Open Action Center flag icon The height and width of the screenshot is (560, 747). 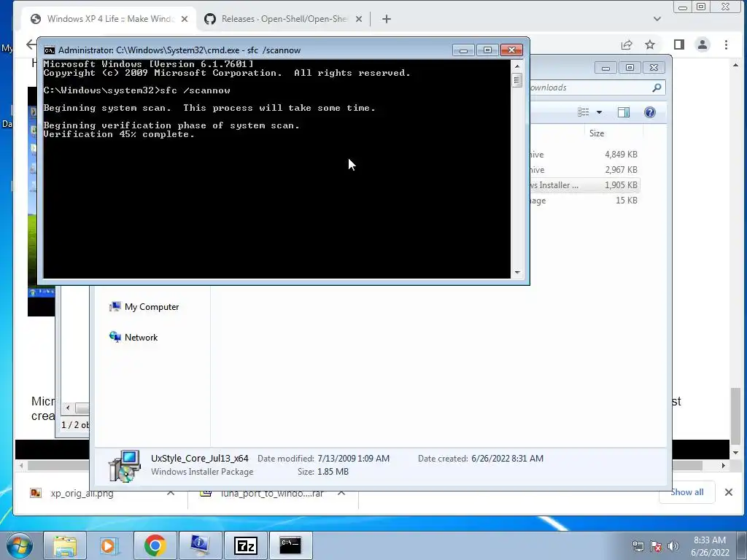click(x=656, y=546)
